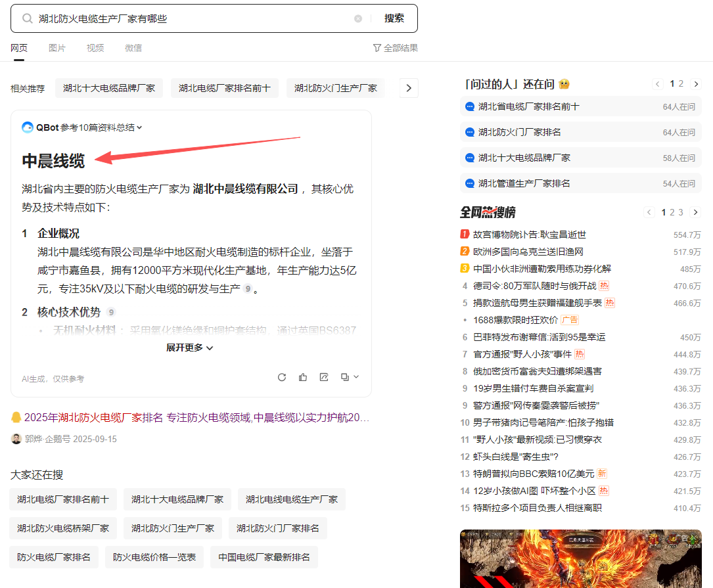Share the AI answer via share icon
This screenshot has width=713, height=588.
click(323, 376)
